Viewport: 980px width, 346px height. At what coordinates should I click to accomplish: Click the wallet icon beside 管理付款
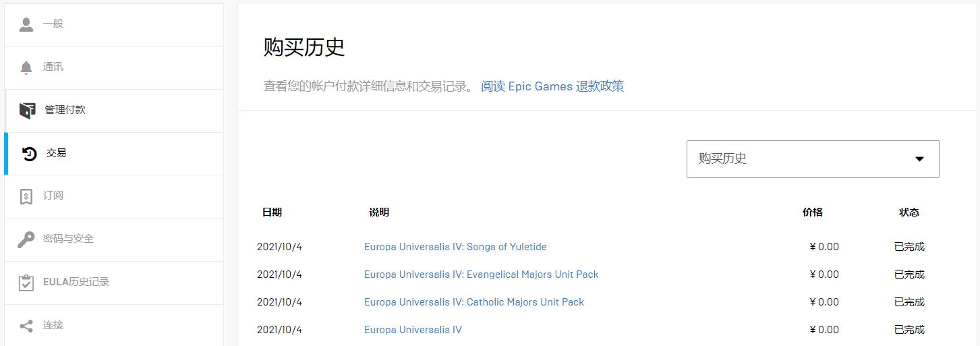(27, 111)
